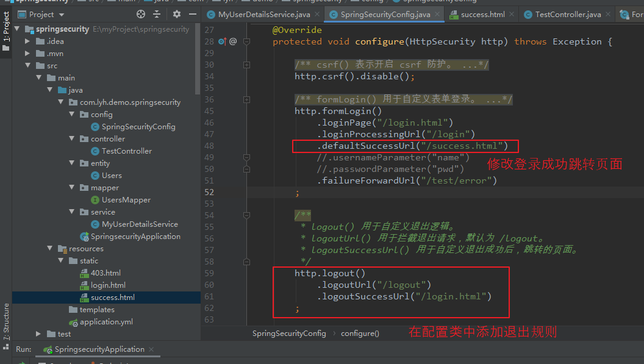This screenshot has height=364, width=644.
Task: Close the MyUserDetailsService.java tab
Action: point(317,15)
